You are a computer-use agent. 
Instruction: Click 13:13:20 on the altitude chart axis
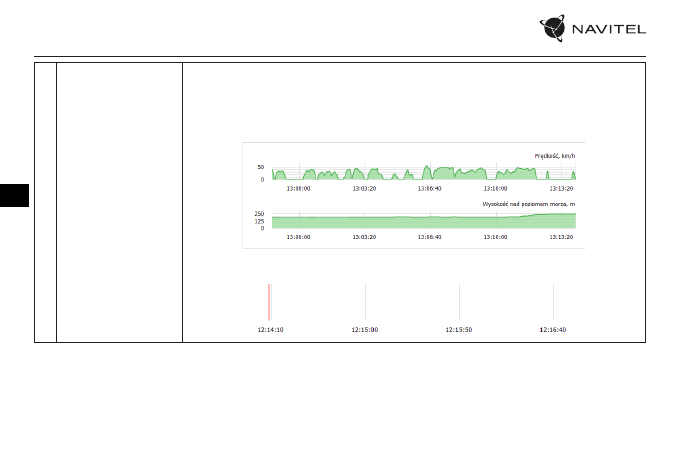click(563, 237)
